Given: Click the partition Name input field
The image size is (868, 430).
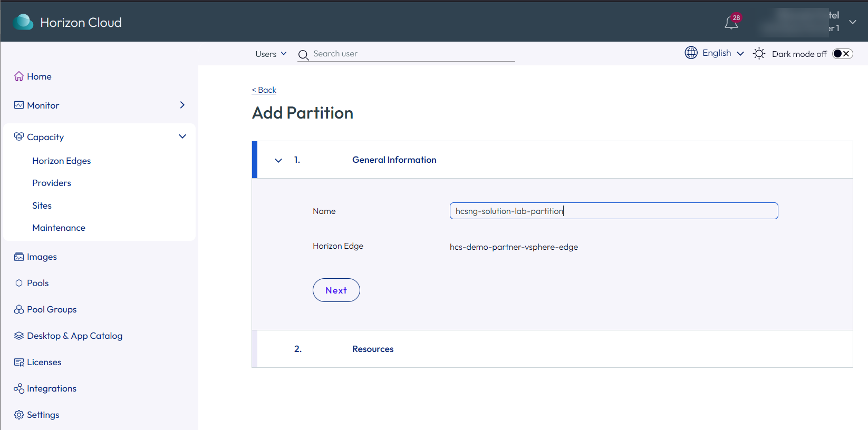Looking at the screenshot, I should tap(614, 211).
